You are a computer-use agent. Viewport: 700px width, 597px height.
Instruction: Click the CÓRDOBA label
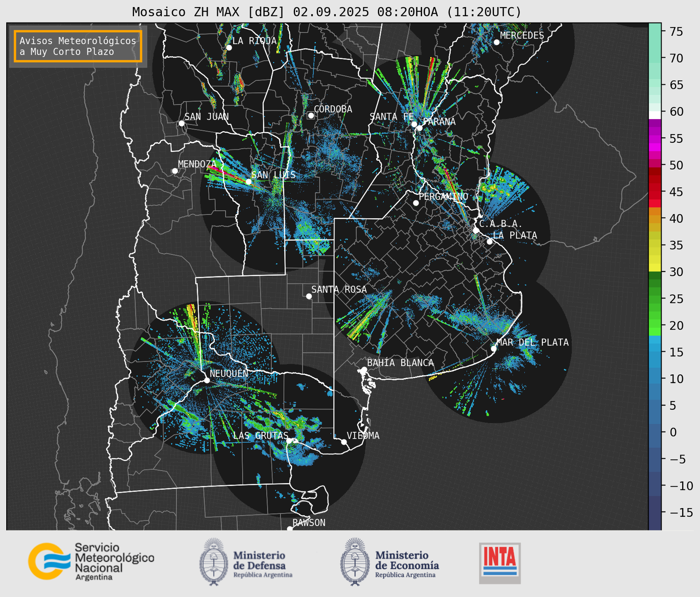333,109
